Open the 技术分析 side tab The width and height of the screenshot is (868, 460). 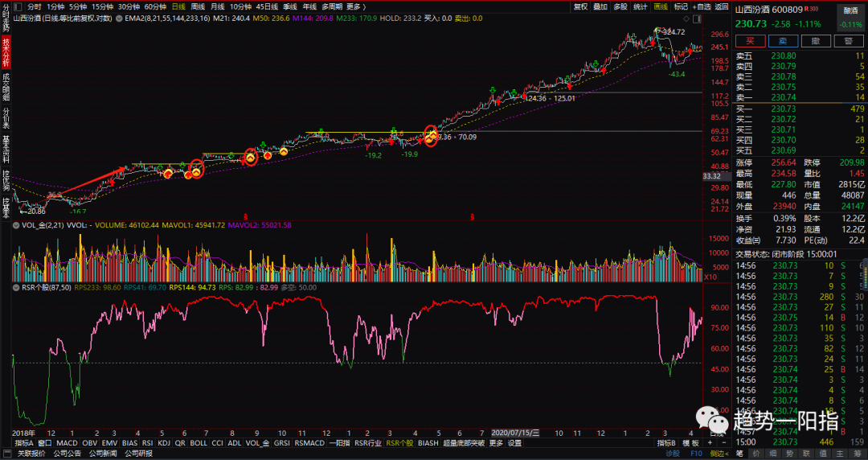pyautogui.click(x=6, y=52)
